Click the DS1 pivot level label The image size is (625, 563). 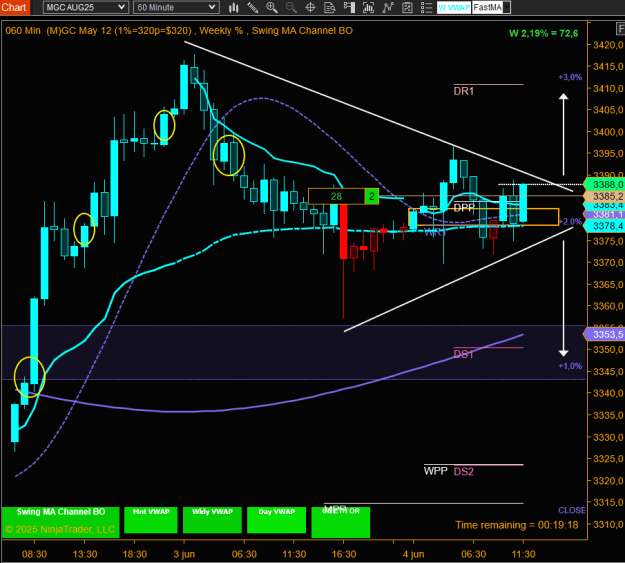tap(464, 354)
